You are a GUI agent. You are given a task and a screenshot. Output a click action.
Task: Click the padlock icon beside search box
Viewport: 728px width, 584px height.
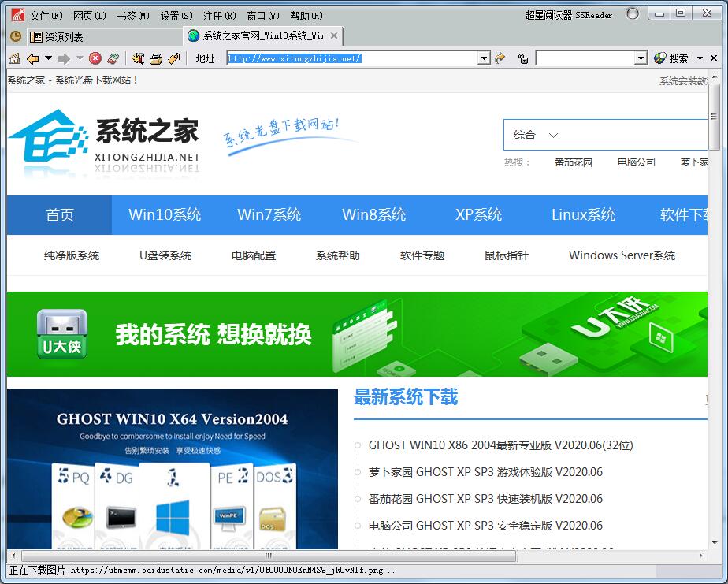click(x=523, y=58)
